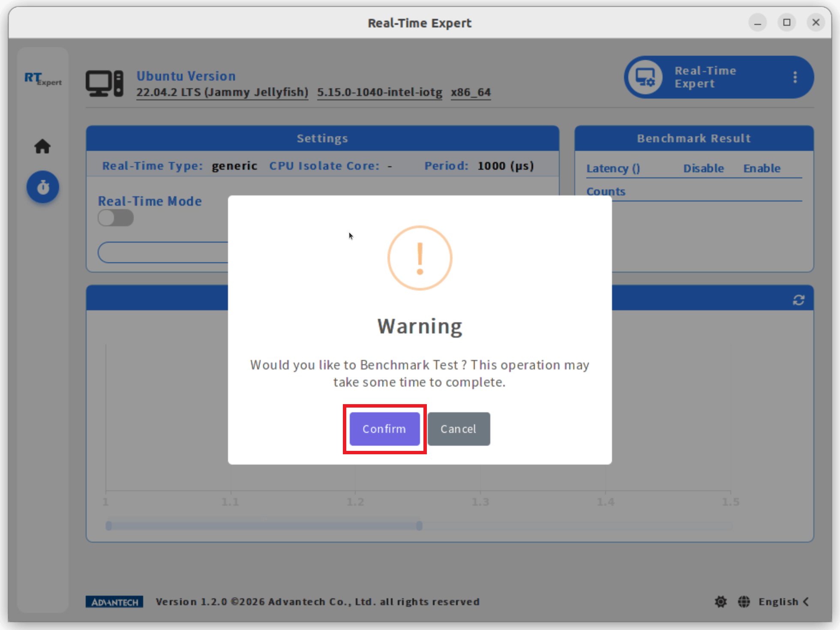Click the globe language icon
This screenshot has height=630, width=840.
point(744,602)
